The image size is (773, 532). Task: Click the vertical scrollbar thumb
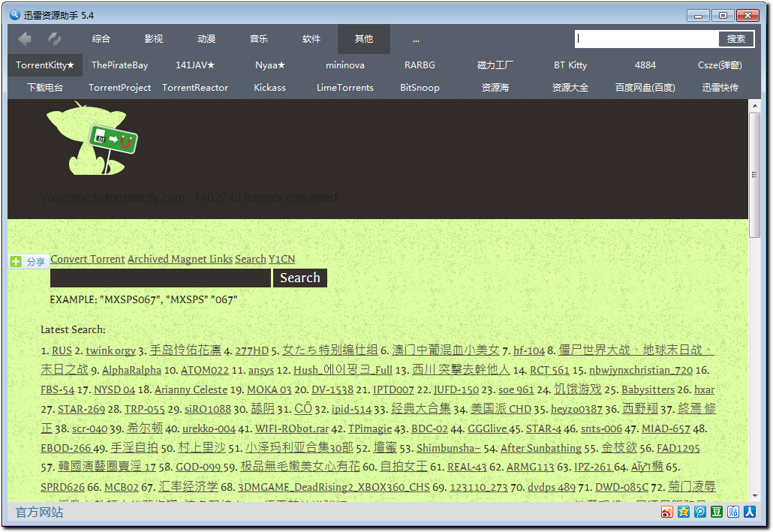point(754,175)
